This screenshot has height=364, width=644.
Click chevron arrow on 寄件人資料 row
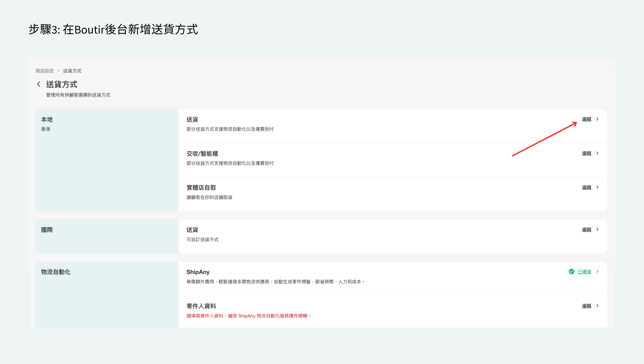pos(597,306)
